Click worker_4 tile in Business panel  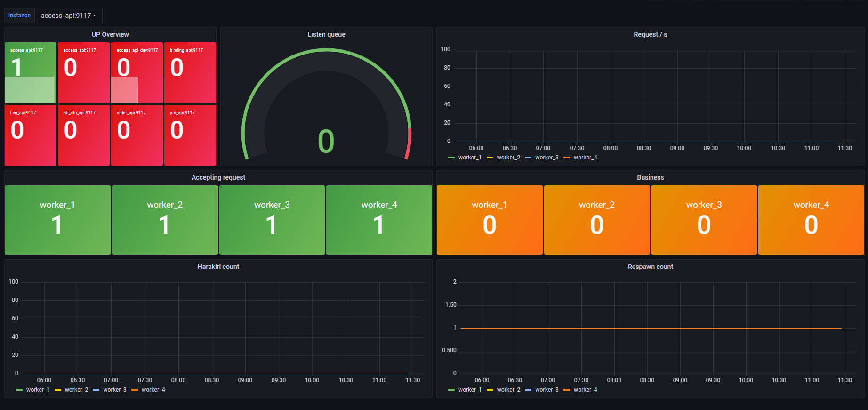811,220
